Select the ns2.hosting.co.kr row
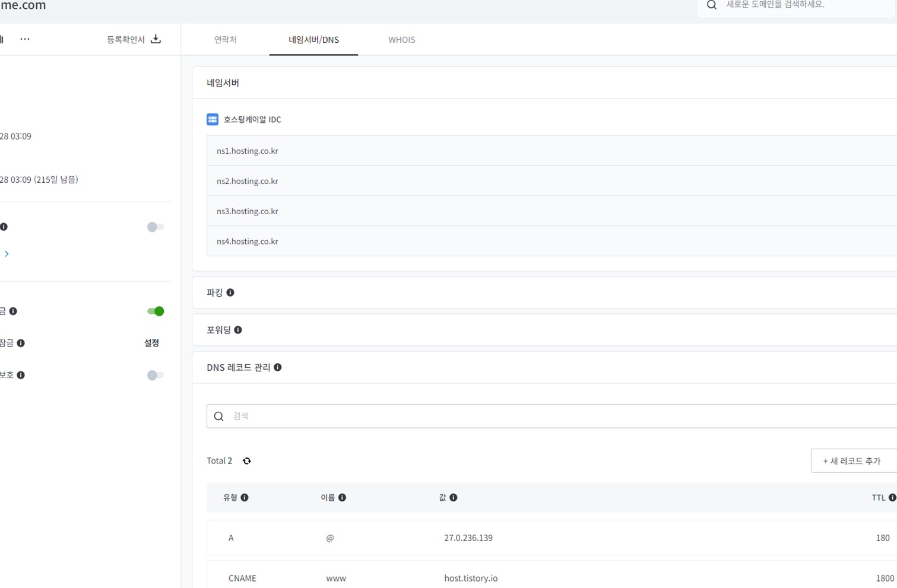Image resolution: width=897 pixels, height=588 pixels. coord(551,181)
